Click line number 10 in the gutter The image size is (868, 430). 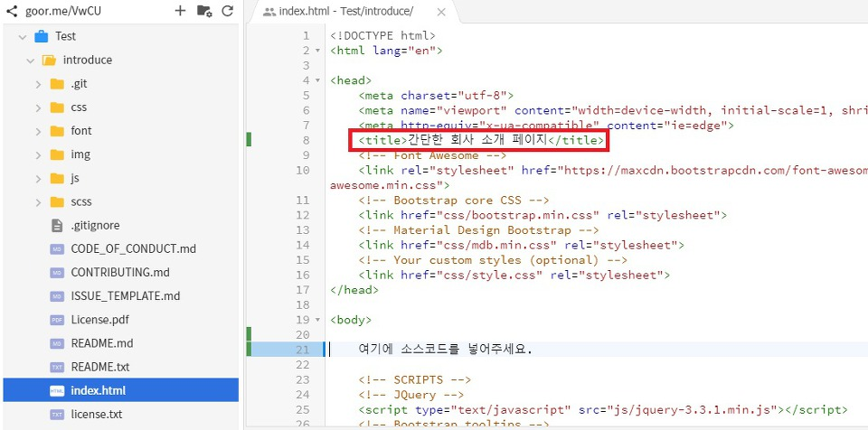pos(303,171)
